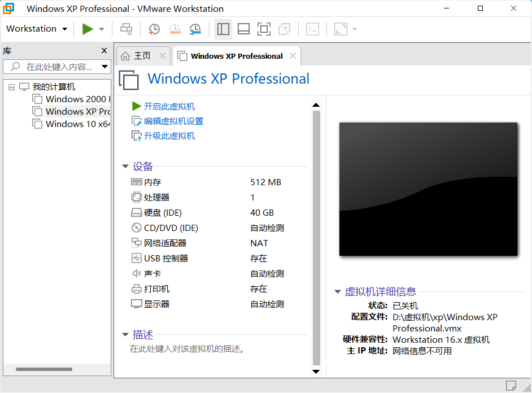Screen dimensions: 532x393
Task: Open the snapshot manager icon
Action: click(195, 29)
